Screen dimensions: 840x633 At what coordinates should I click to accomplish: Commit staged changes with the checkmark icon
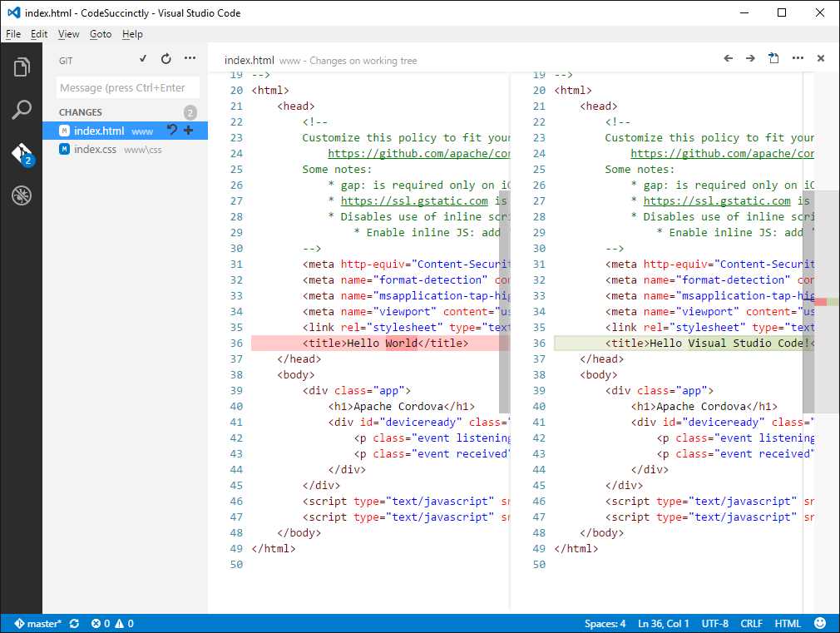[142, 58]
